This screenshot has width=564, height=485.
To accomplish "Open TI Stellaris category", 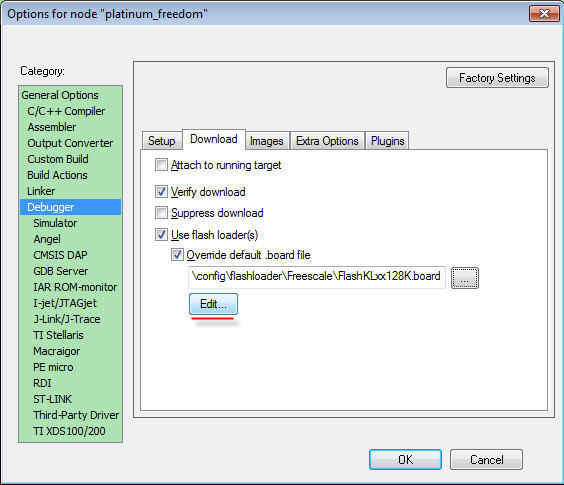I will click(x=58, y=335).
